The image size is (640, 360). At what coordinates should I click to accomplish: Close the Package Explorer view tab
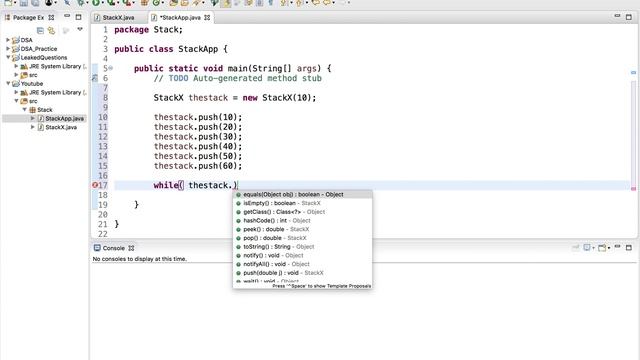point(51,18)
